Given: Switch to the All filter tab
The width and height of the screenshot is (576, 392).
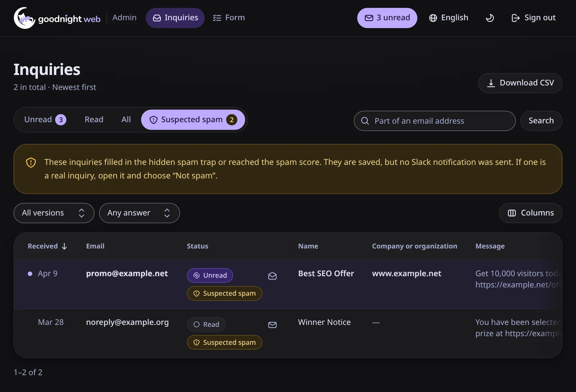Looking at the screenshot, I should [x=126, y=120].
